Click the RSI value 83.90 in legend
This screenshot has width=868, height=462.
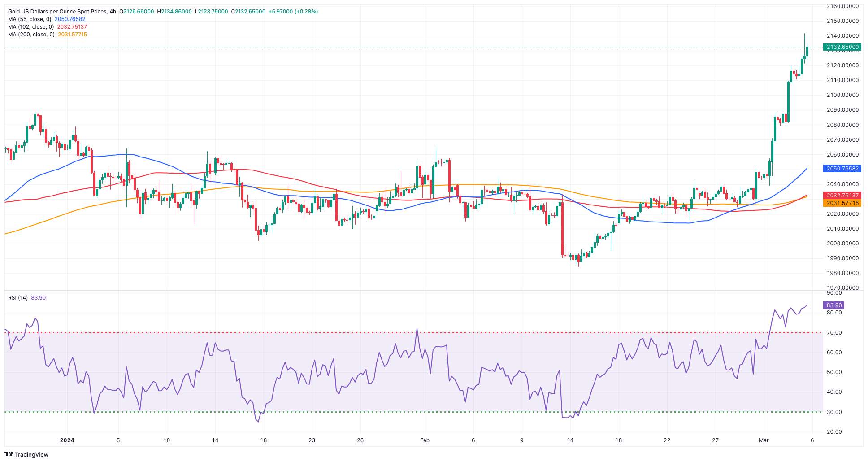tap(39, 298)
